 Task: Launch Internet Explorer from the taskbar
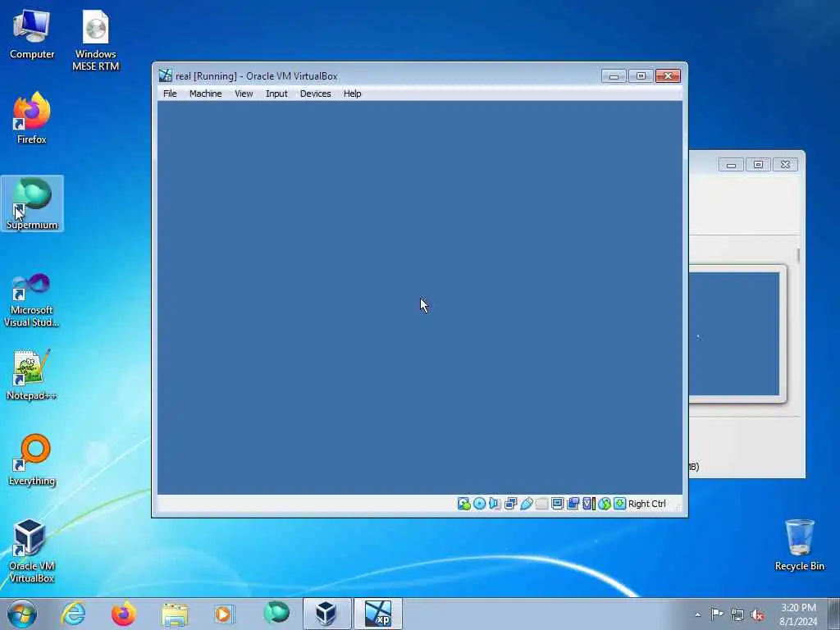73,614
